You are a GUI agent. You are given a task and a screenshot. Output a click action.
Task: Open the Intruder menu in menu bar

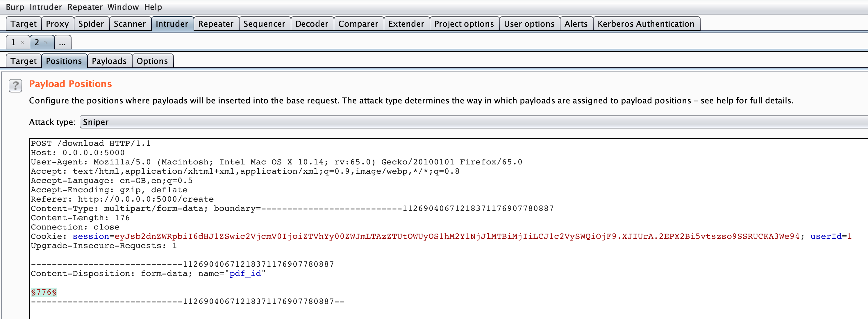46,7
